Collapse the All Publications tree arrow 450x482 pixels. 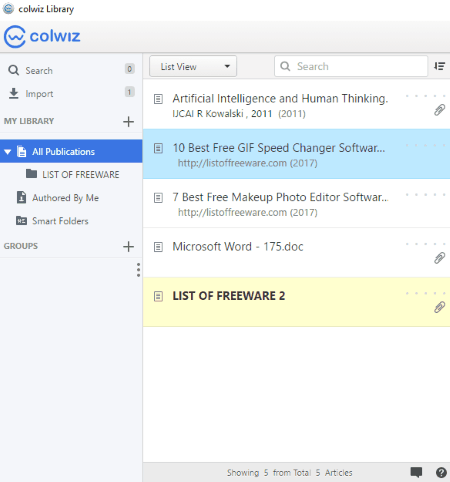tap(7, 152)
